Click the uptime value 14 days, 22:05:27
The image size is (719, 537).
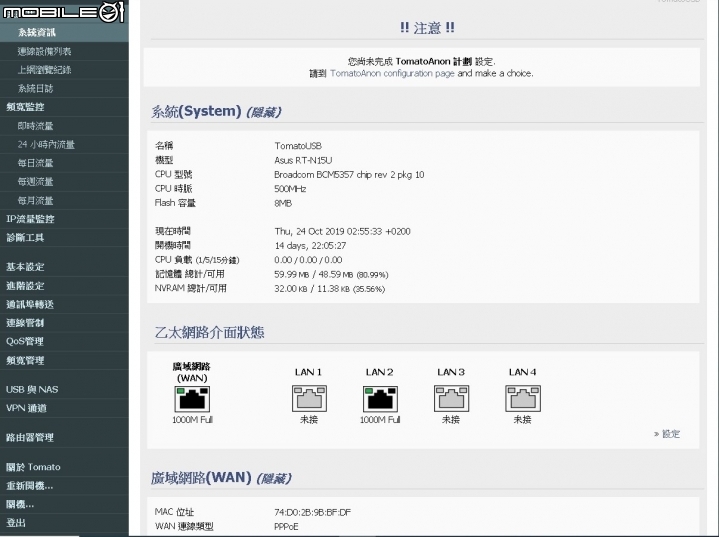(x=310, y=246)
